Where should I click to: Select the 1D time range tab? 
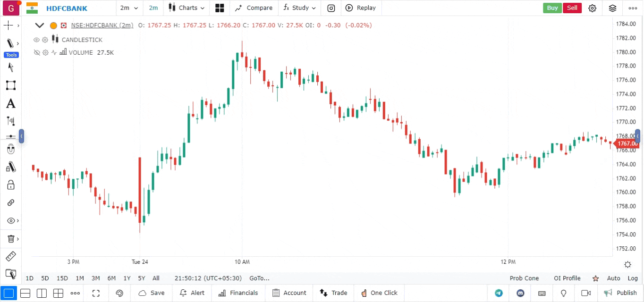pos(29,278)
